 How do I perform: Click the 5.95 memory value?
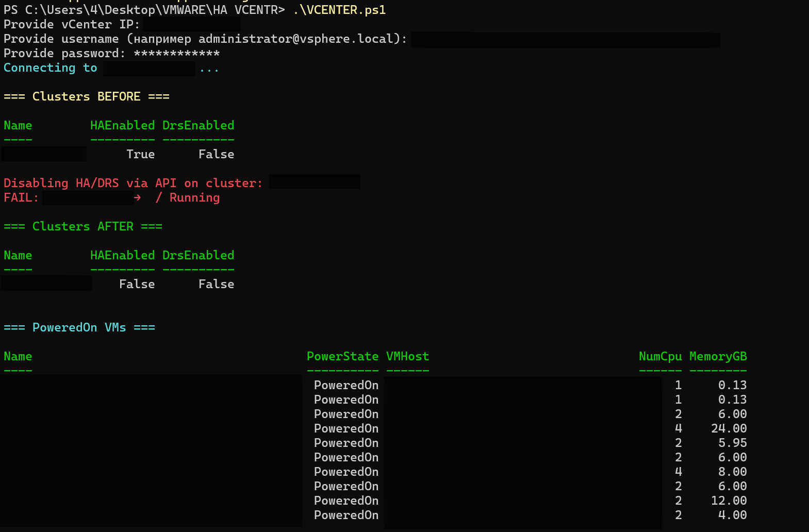[732, 443]
